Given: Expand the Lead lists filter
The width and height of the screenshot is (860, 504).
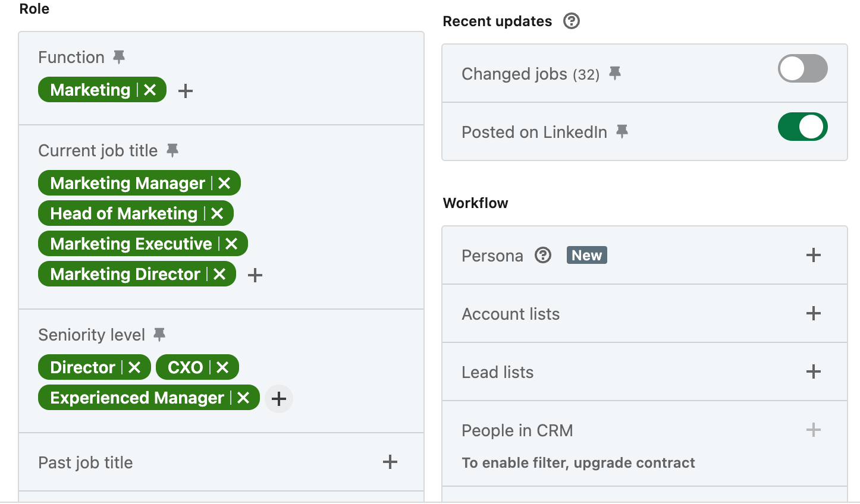Looking at the screenshot, I should tap(645, 371).
